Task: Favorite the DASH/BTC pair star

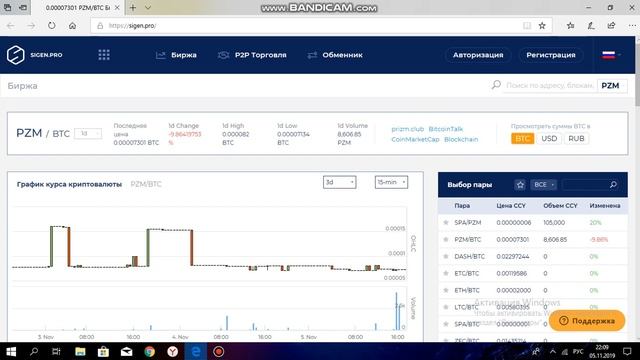Action: (x=446, y=256)
